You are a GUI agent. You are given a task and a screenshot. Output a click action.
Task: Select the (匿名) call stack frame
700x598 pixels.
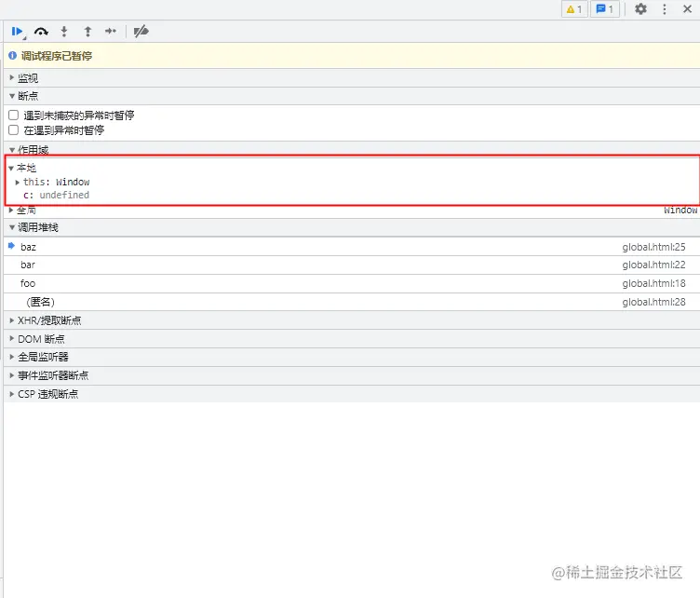[x=352, y=302]
